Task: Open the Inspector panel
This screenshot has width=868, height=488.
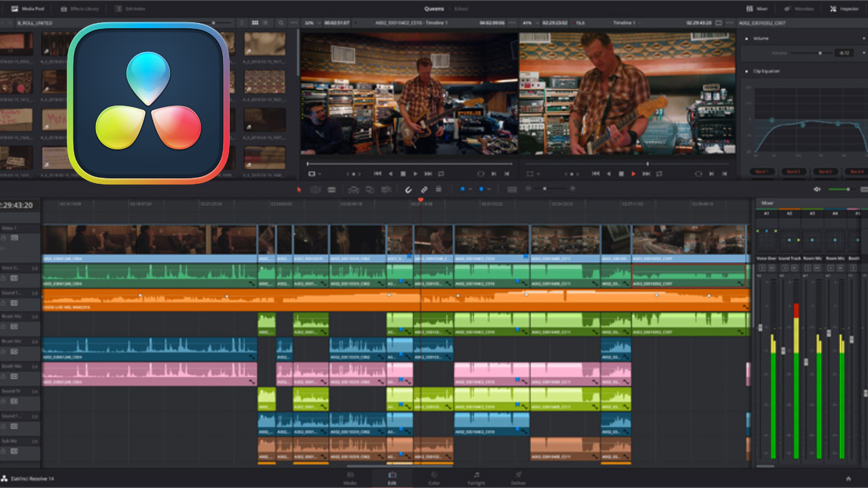Action: [x=844, y=8]
